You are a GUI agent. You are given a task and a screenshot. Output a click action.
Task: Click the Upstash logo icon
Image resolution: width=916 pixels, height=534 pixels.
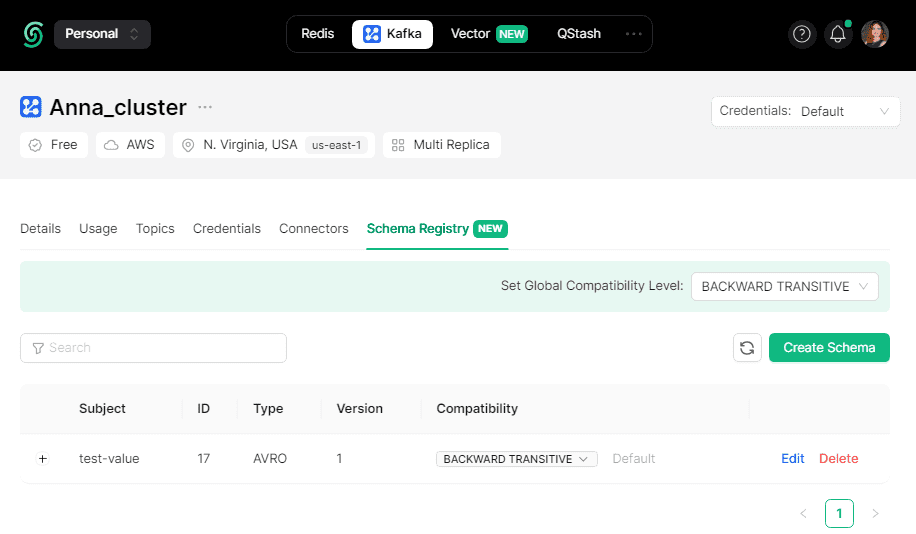pyautogui.click(x=33, y=34)
